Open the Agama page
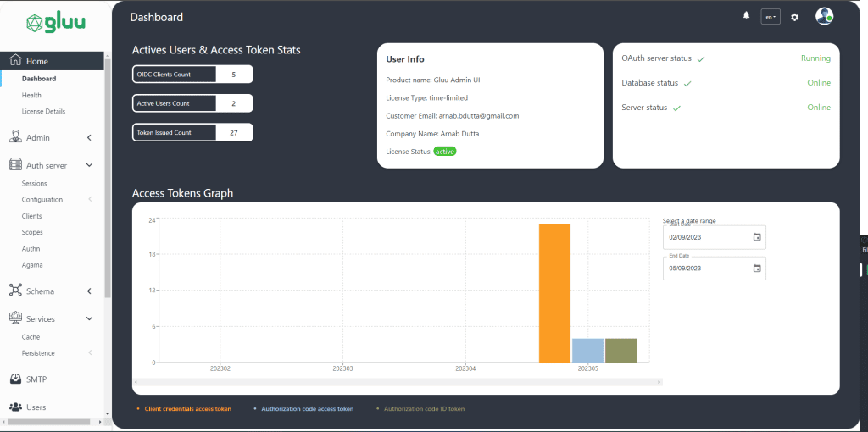The width and height of the screenshot is (868, 432). point(32,265)
